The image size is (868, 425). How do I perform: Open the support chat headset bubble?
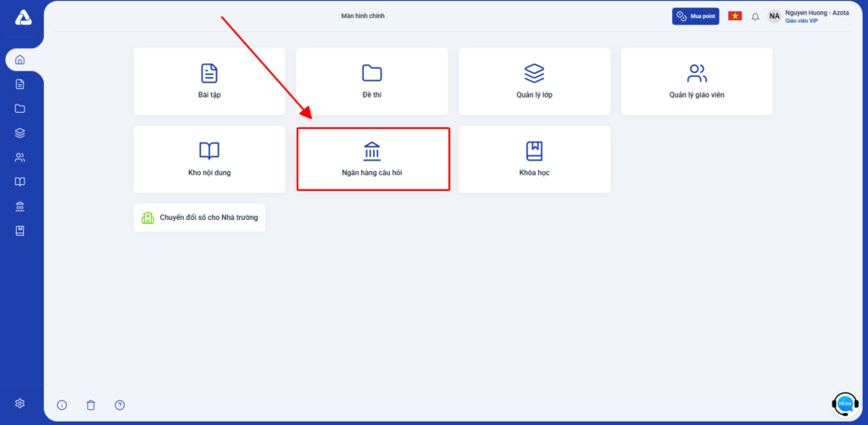[845, 404]
